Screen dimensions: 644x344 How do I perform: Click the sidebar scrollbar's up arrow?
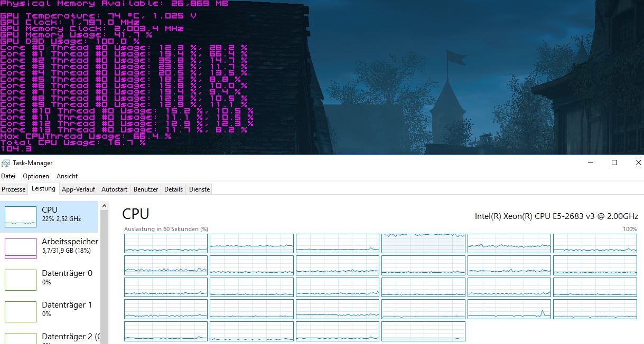(104, 206)
